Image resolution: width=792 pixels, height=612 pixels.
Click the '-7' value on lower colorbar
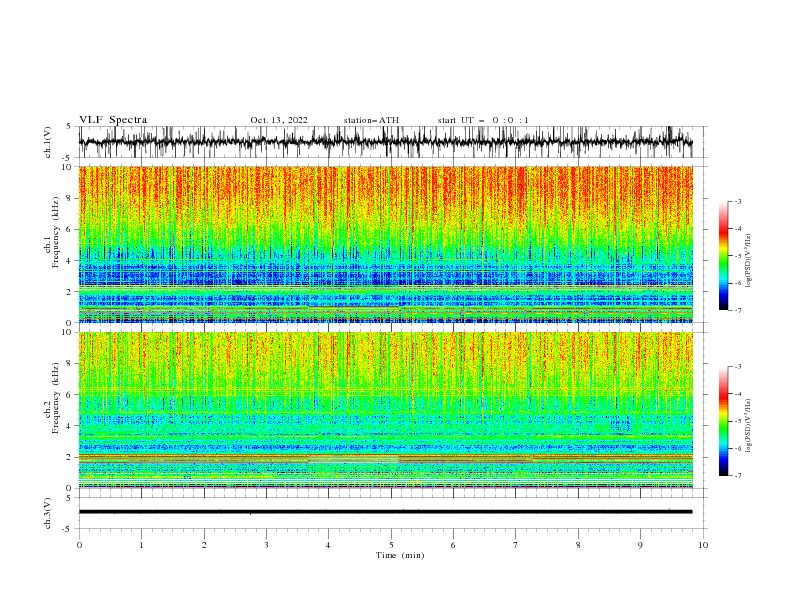737,476
